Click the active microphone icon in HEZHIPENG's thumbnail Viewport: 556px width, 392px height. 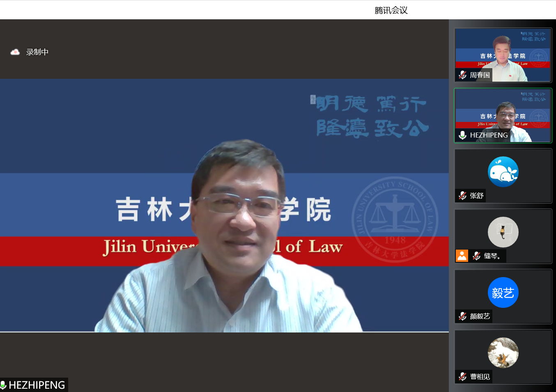click(x=462, y=135)
